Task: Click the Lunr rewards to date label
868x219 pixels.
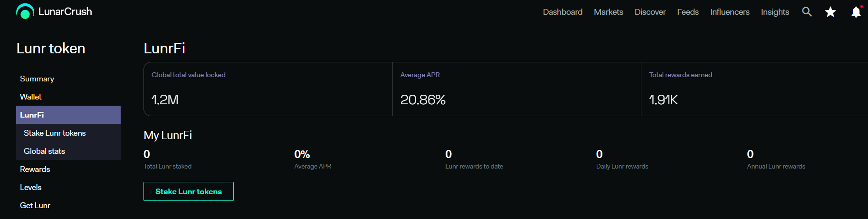Action: click(474, 166)
